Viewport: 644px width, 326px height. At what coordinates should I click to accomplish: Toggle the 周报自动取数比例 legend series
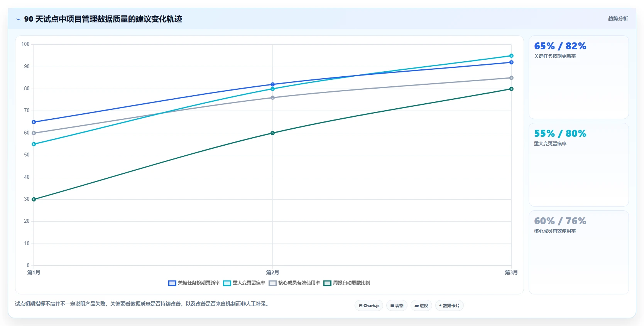(x=347, y=283)
